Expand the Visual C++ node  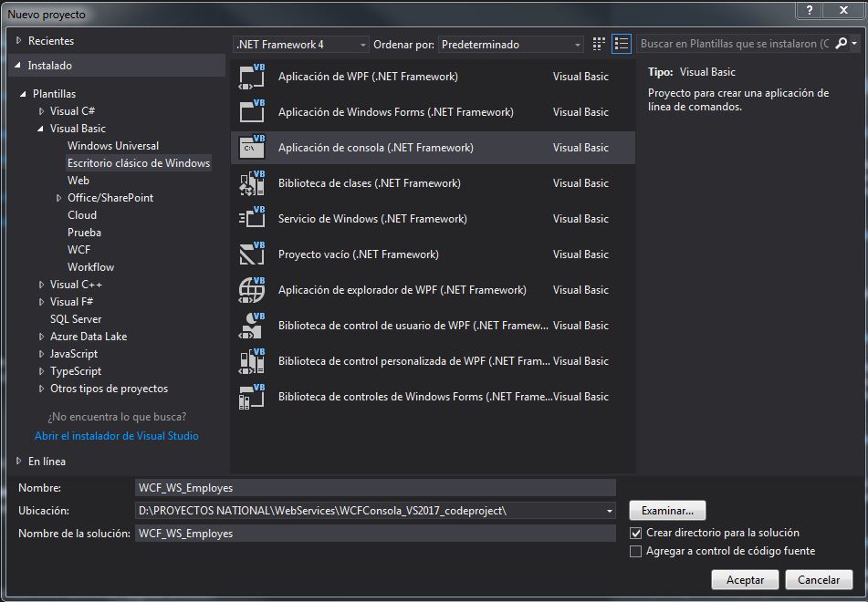coord(41,285)
